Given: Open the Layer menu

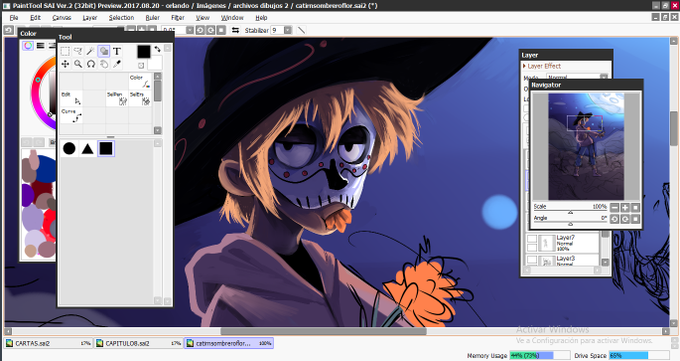Looking at the screenshot, I should [x=90, y=18].
